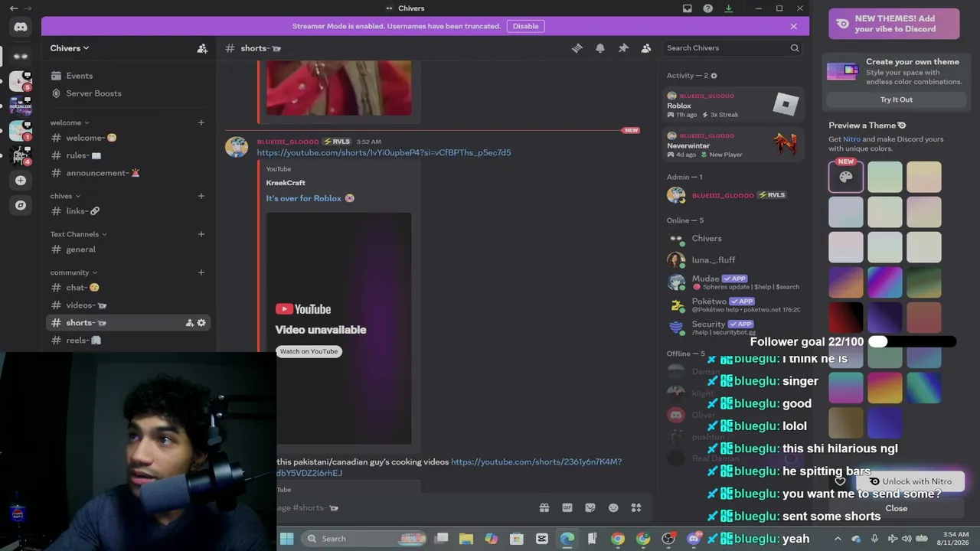Open Microsoft Edge from taskbar

coord(567,539)
